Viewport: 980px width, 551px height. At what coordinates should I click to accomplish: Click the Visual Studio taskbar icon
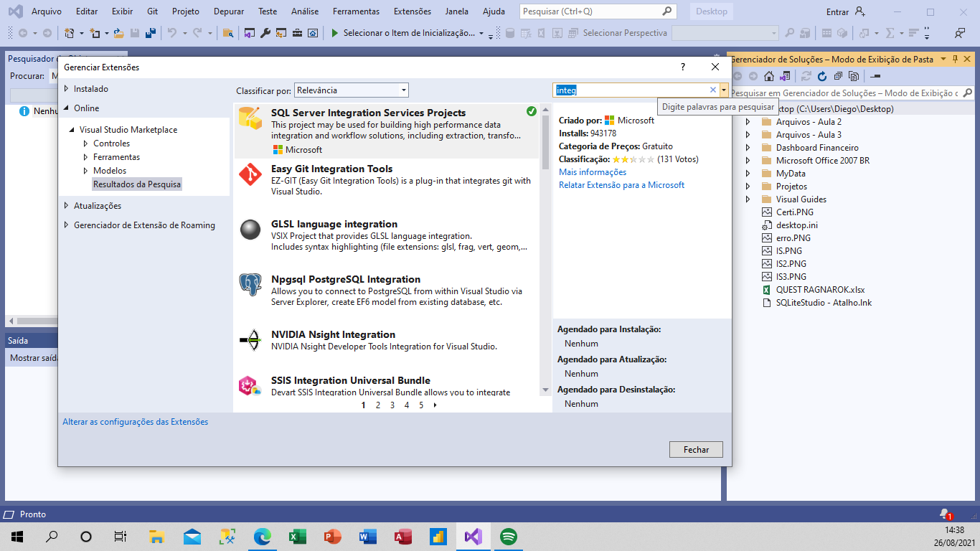coord(473,536)
